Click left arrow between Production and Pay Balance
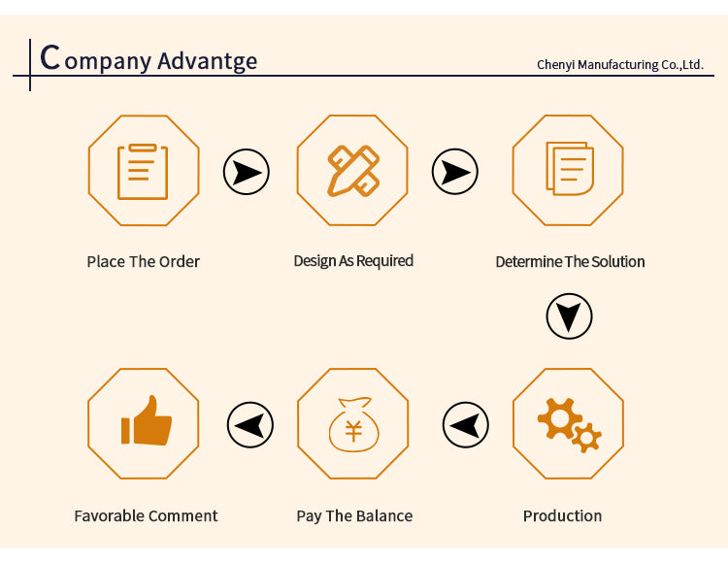 click(x=466, y=425)
